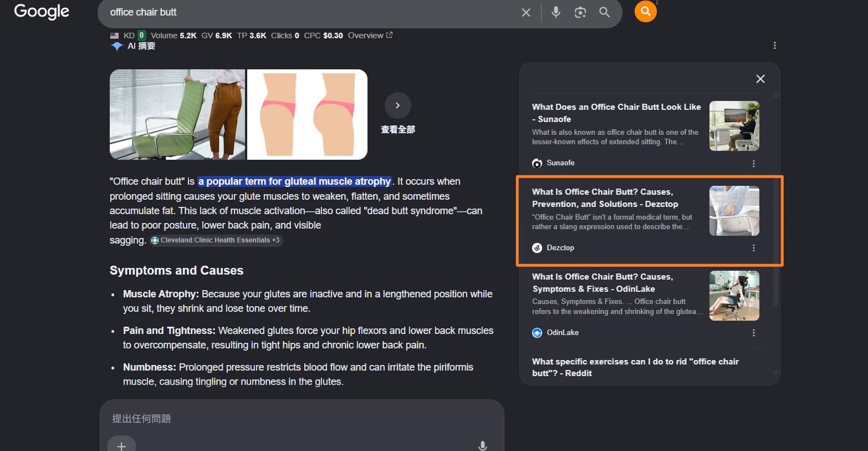This screenshot has height=451, width=868.
Task: Click the orange search extension button
Action: click(x=646, y=11)
